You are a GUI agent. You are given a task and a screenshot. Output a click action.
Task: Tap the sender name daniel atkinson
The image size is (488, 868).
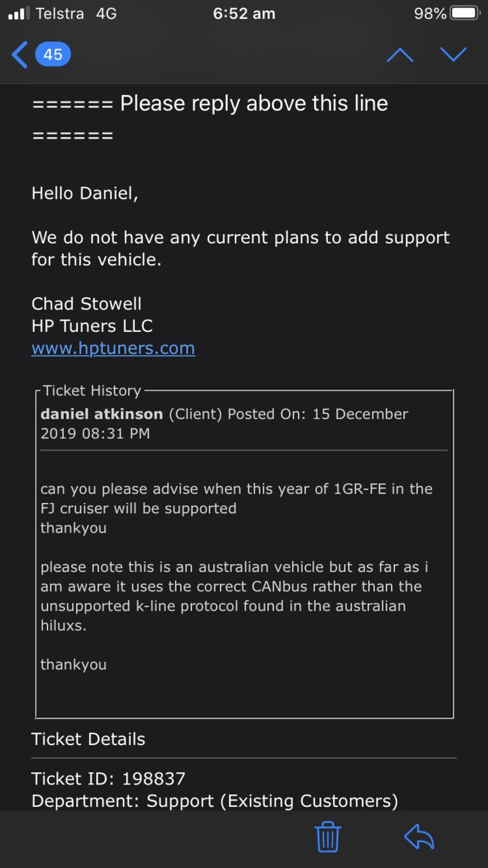(102, 414)
